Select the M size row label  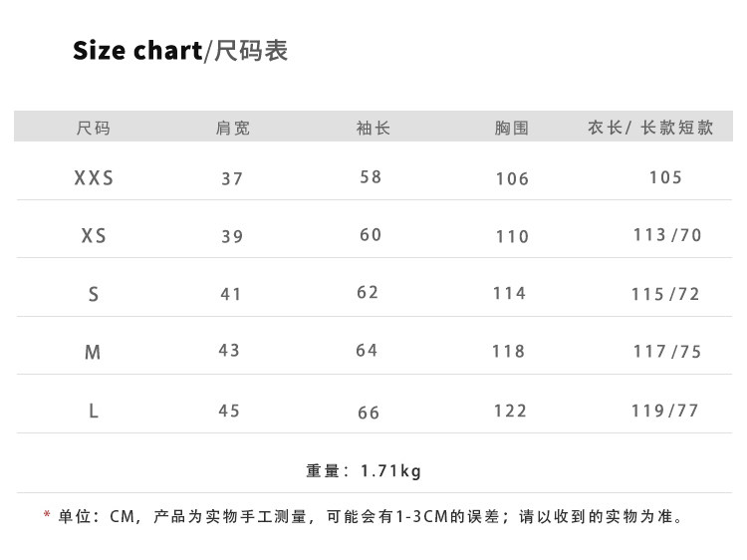(94, 352)
